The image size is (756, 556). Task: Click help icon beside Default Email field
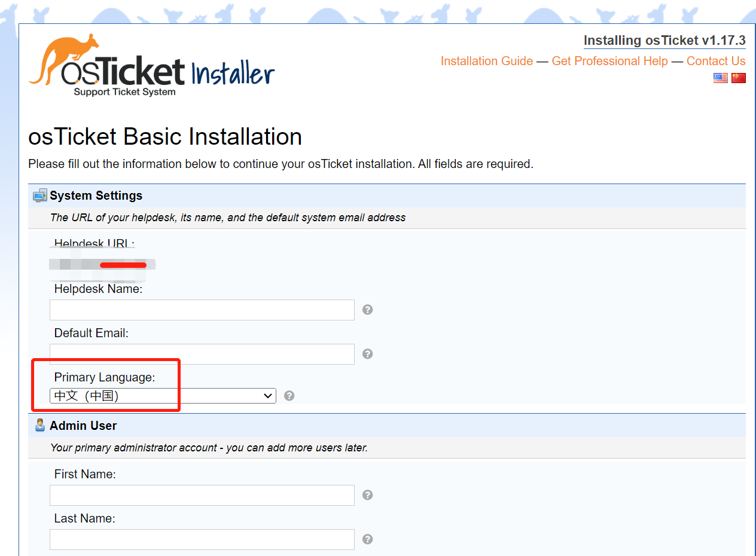click(x=368, y=354)
